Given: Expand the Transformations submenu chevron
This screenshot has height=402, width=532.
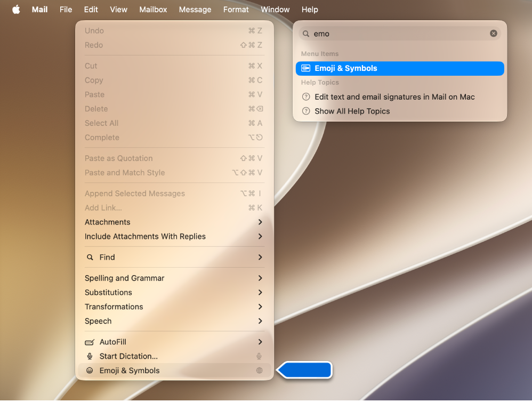Looking at the screenshot, I should click(x=260, y=307).
